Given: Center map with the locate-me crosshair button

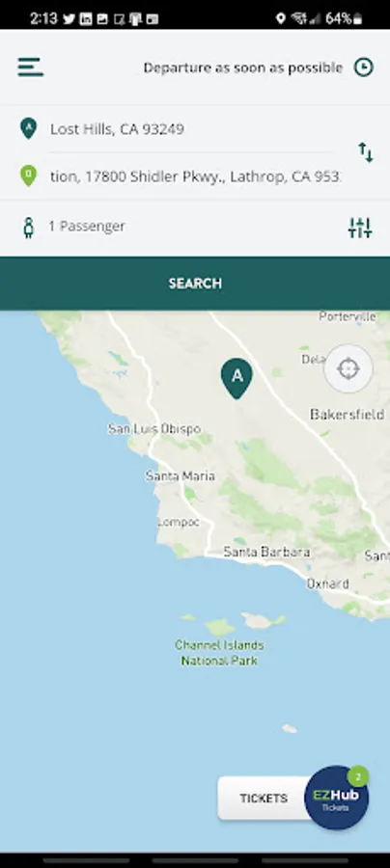Looking at the screenshot, I should click(348, 368).
